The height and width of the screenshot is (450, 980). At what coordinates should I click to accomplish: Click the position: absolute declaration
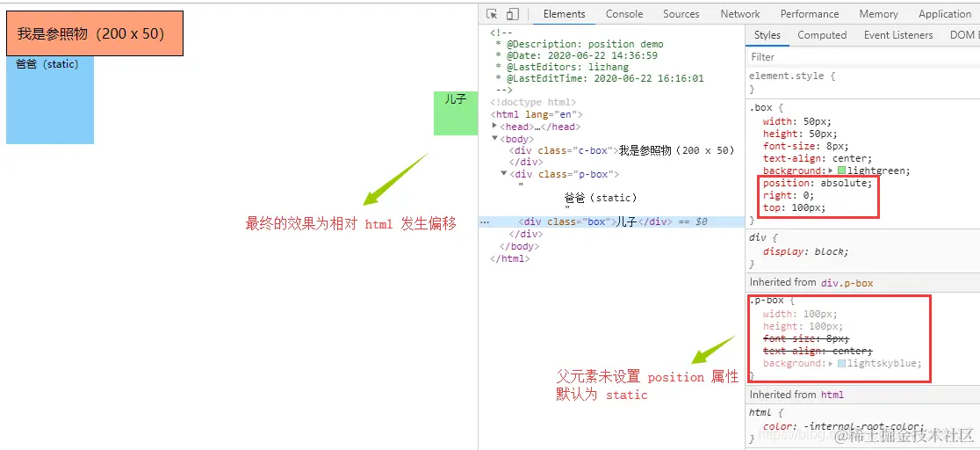pyautogui.click(x=817, y=184)
